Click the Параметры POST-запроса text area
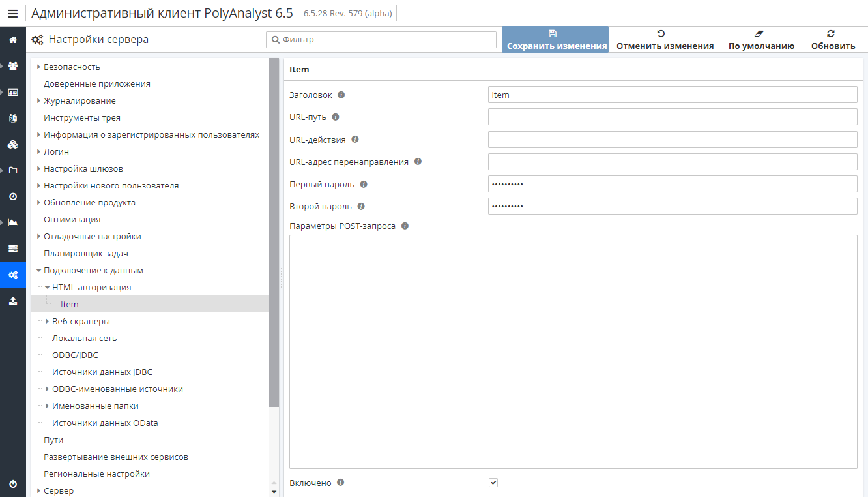Image resolution: width=868 pixels, height=497 pixels. [573, 352]
